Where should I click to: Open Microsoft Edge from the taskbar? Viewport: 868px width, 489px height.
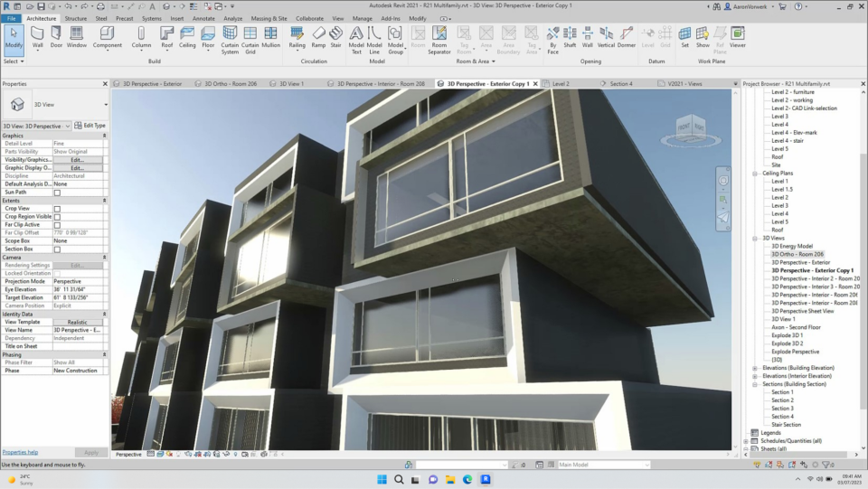click(x=467, y=480)
